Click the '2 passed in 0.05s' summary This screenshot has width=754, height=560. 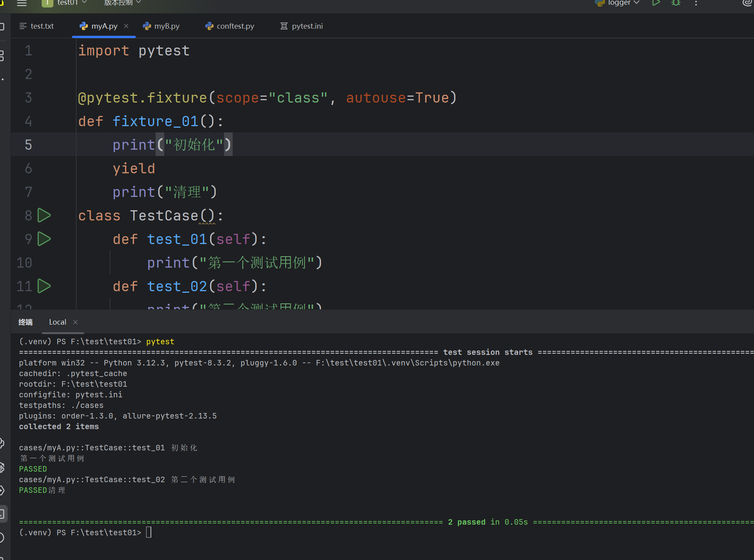click(x=488, y=522)
